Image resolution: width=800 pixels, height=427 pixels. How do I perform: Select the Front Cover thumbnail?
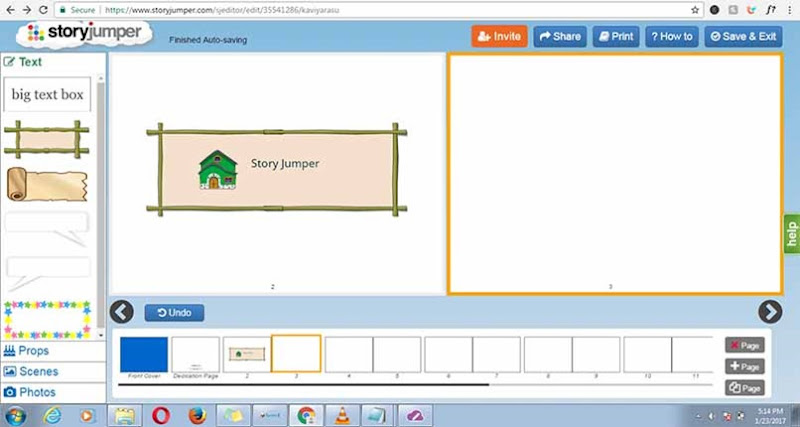[144, 354]
